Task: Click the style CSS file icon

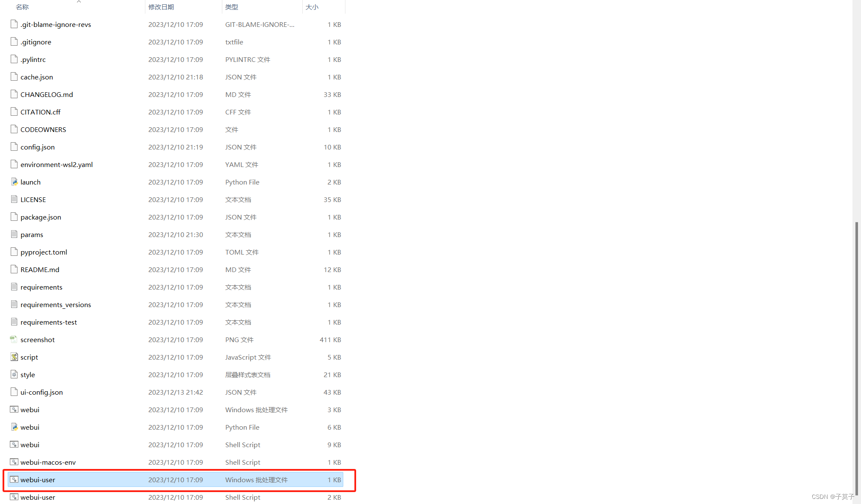Action: [x=14, y=375]
